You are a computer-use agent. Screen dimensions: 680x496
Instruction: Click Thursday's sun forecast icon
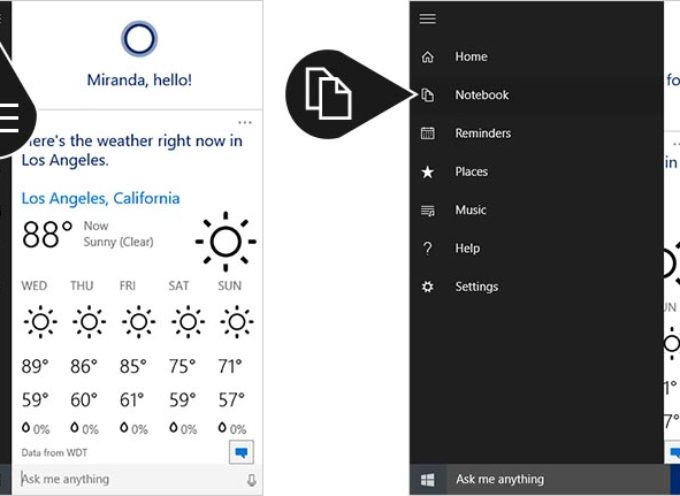89,322
